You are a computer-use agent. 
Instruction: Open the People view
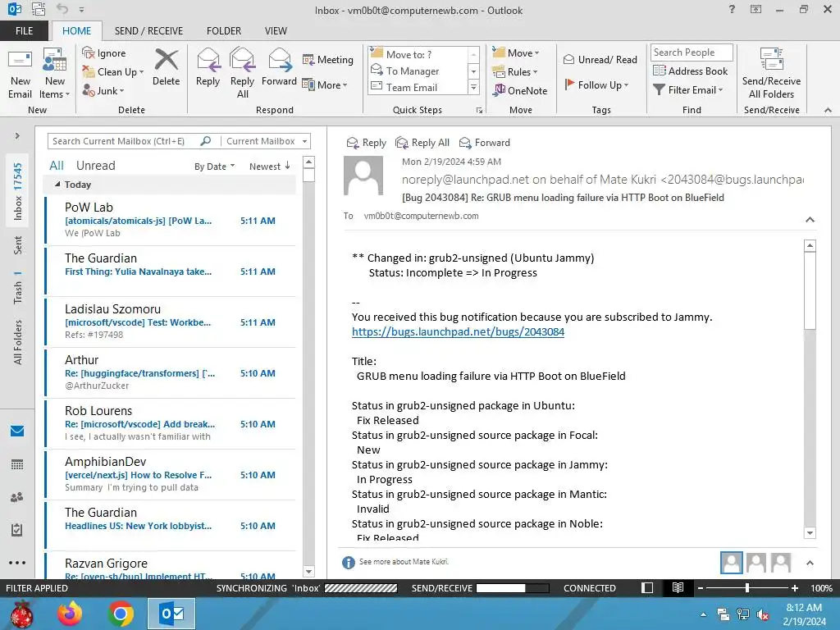click(17, 497)
